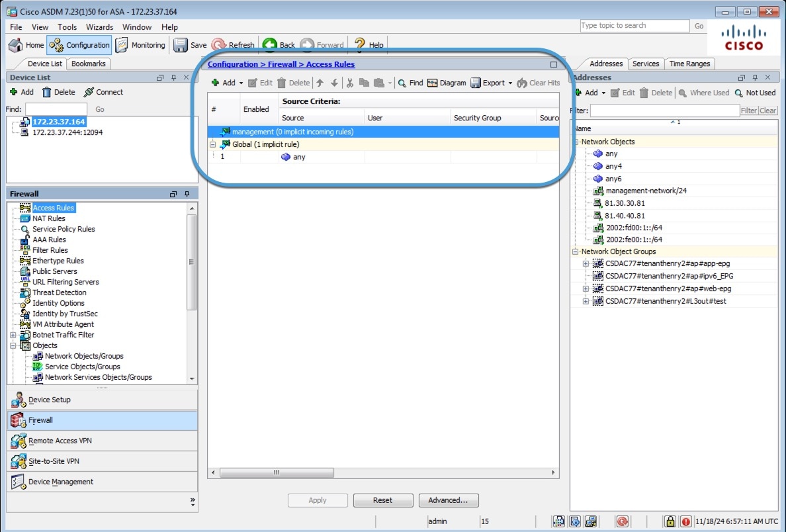
Task: Add a device to Device List
Action: pyautogui.click(x=22, y=92)
